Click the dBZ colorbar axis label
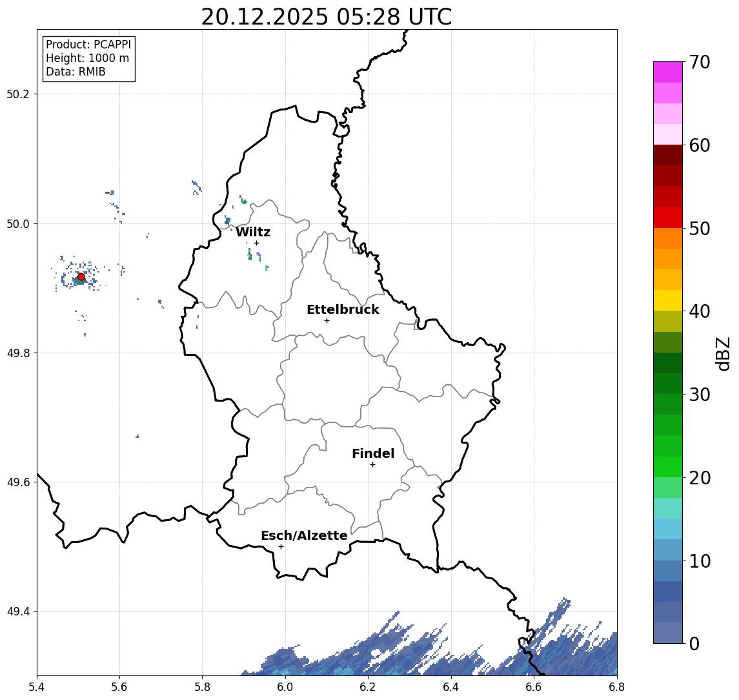The width and height of the screenshot is (739, 700). coord(724,353)
